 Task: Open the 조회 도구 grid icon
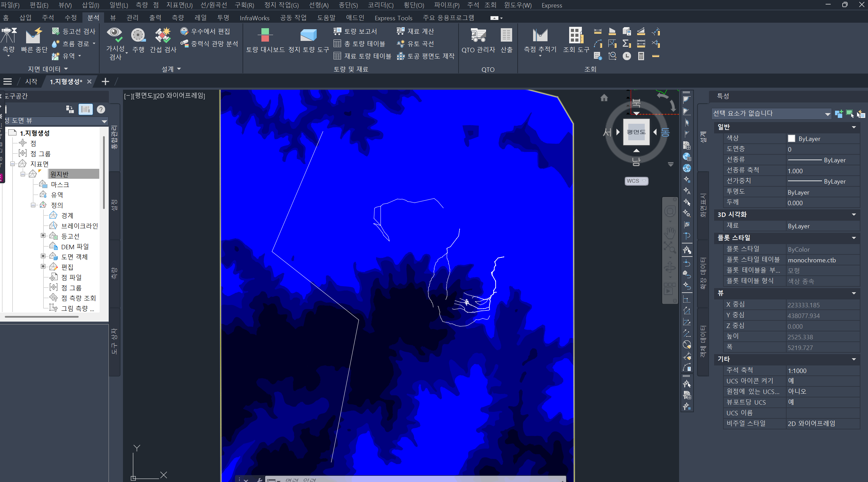[x=576, y=35]
